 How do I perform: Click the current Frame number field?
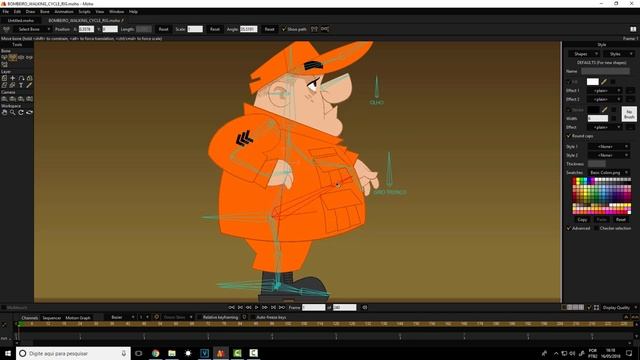pyautogui.click(x=313, y=307)
